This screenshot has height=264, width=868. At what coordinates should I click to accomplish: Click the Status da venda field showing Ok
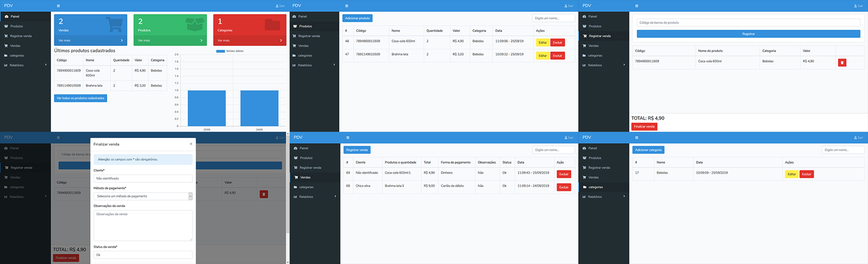coord(143,255)
